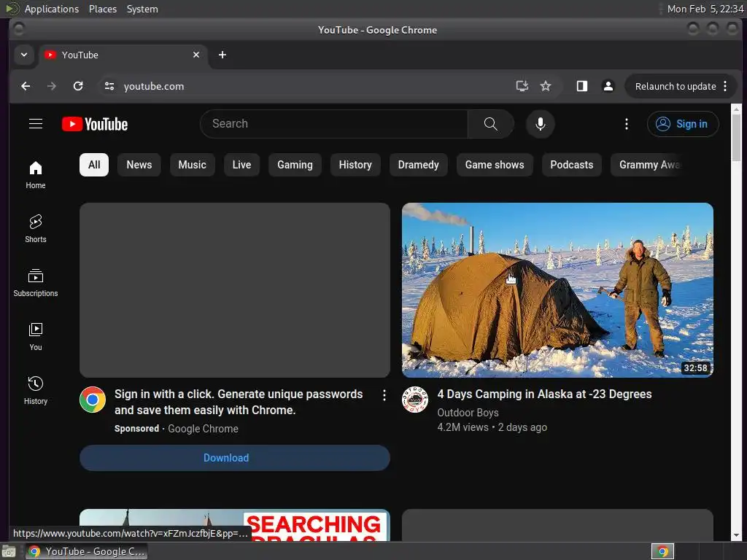The height and width of the screenshot is (560, 747).
Task: Play the Alaska camping tent thumbnail
Action: (557, 290)
